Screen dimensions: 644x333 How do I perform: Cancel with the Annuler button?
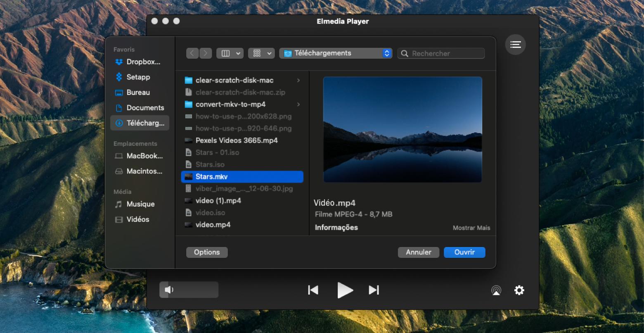tap(419, 252)
